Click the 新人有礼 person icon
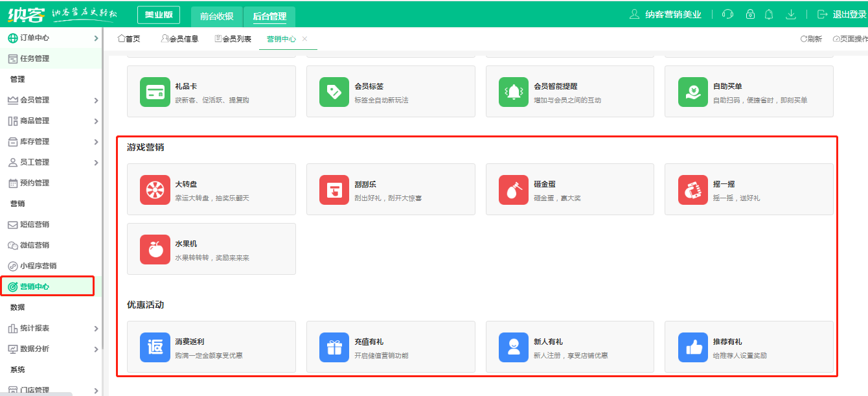Image resolution: width=868 pixels, height=396 pixels. point(514,347)
